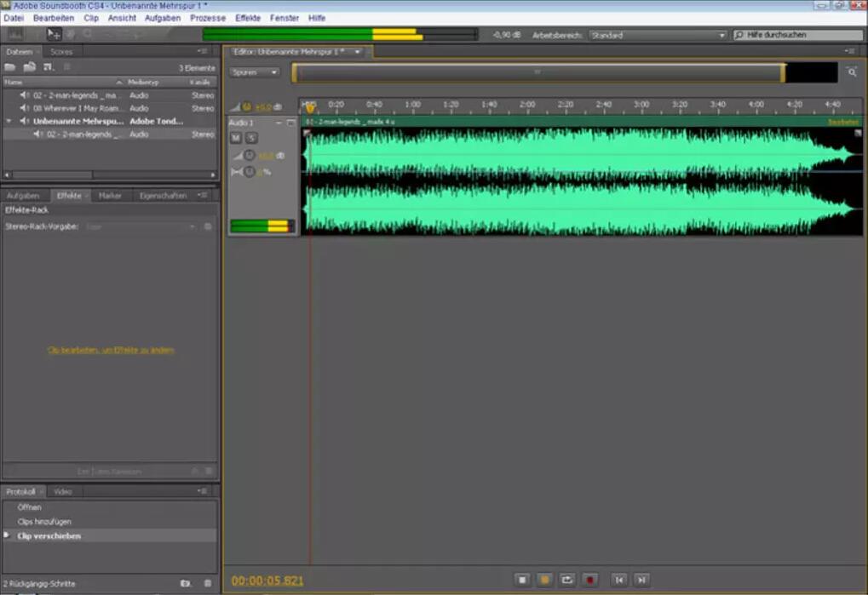Screen dimensions: 868x595
Task: Open the Fenster menu
Action: (285, 18)
